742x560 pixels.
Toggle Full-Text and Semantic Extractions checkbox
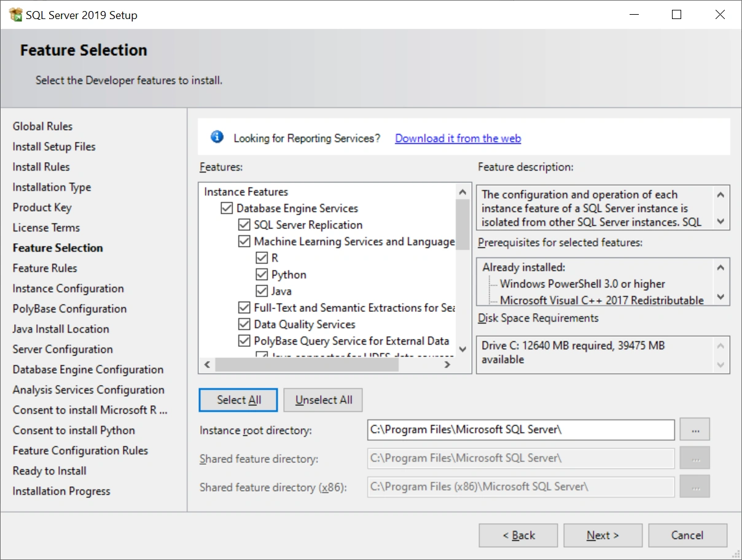[x=244, y=308]
